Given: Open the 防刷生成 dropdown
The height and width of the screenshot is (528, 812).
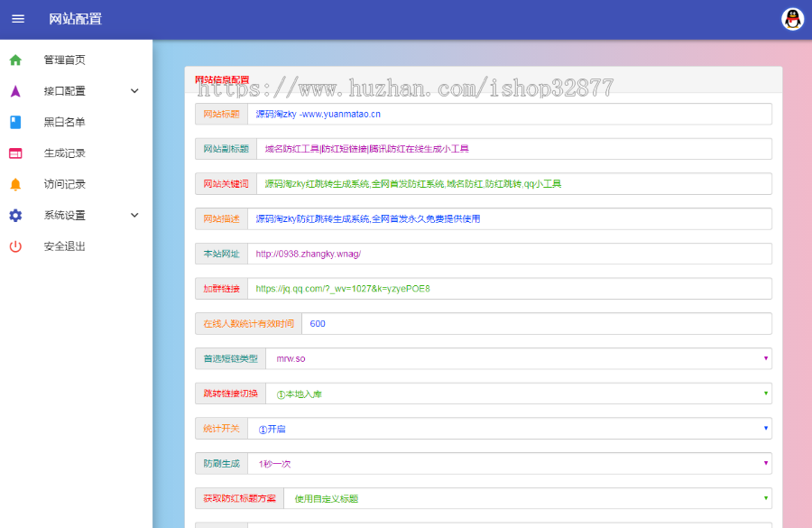Looking at the screenshot, I should 510,464.
